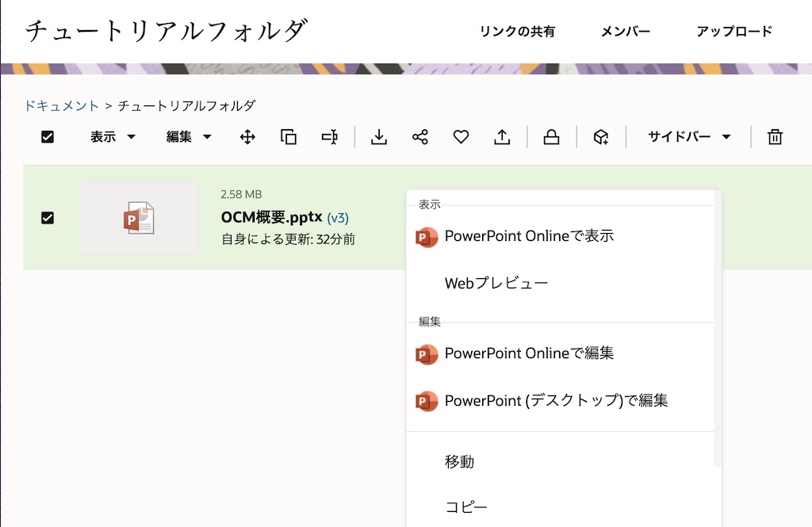This screenshot has width=812, height=527.
Task: Click the duplicate/copy icon in toolbar
Action: 288,136
